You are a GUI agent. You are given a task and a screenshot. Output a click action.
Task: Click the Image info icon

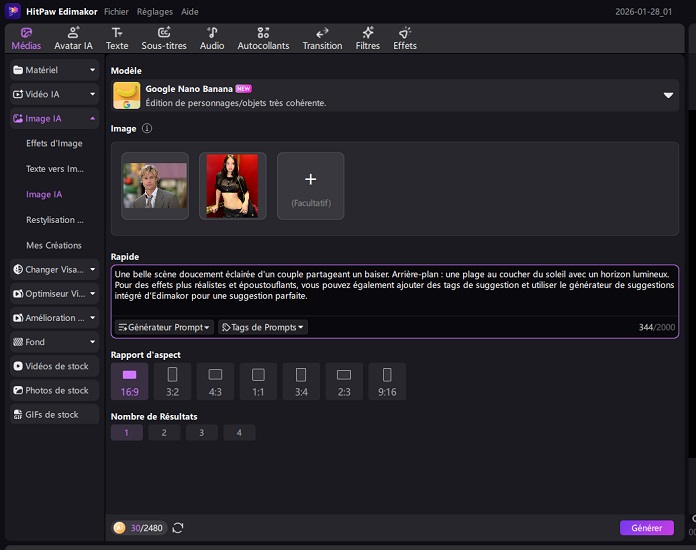pos(147,129)
